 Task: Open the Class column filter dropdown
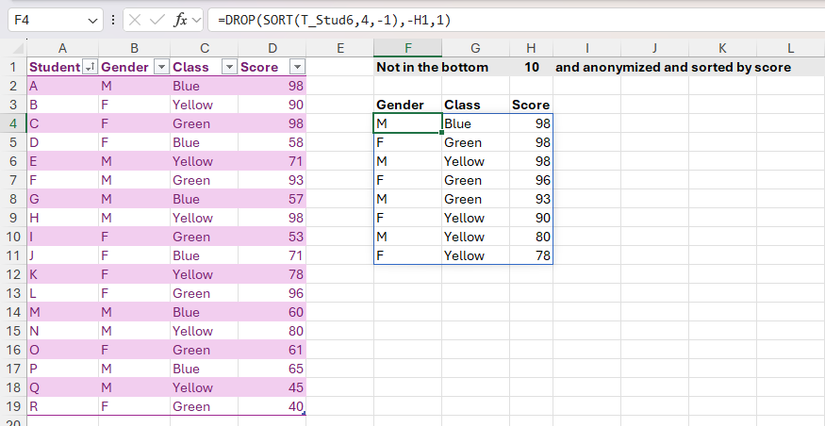coord(228,67)
